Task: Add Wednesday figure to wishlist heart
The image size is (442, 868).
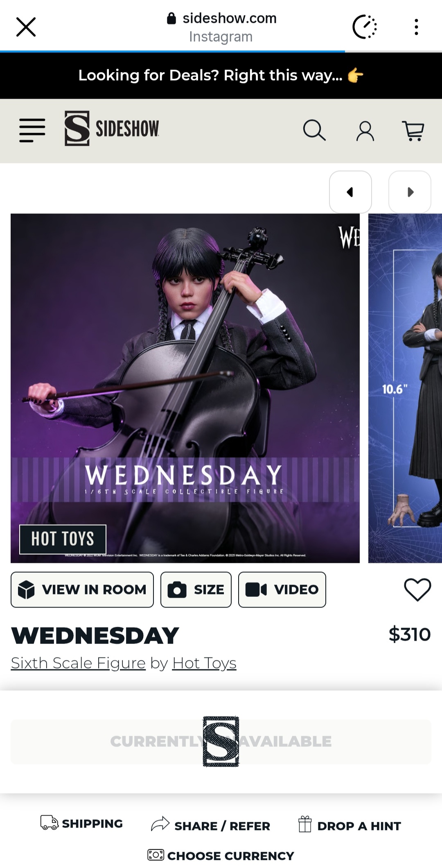Action: (x=417, y=589)
